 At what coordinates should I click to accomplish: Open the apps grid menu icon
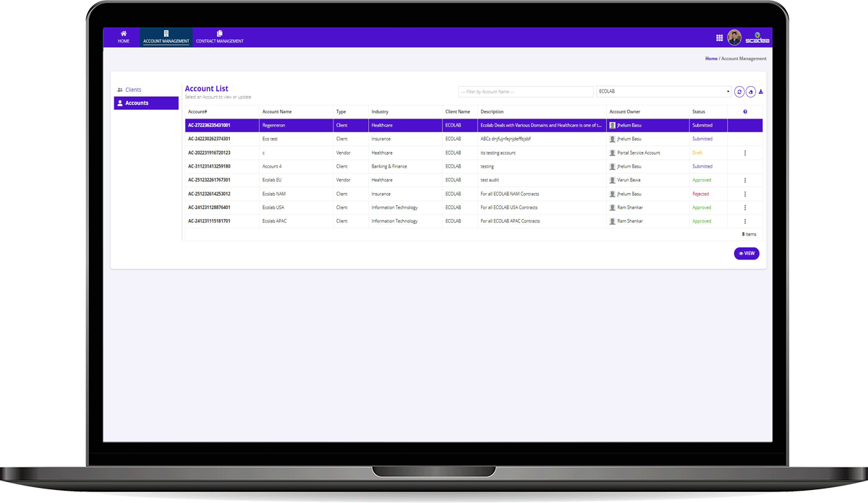click(x=719, y=38)
